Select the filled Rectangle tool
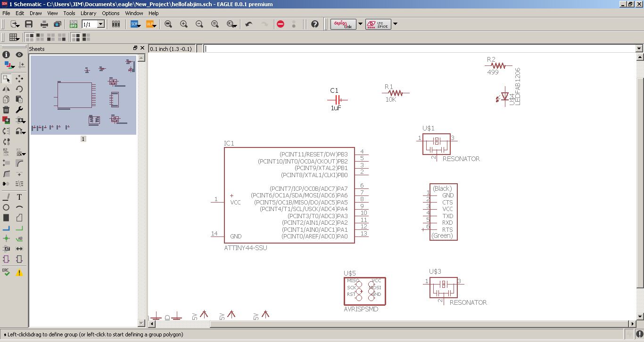This screenshot has height=342, width=644. 6,218
